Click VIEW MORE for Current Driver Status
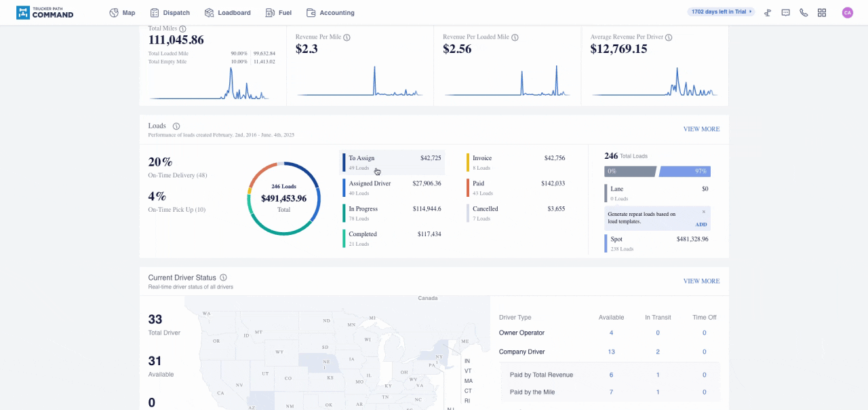The width and height of the screenshot is (868, 410). tap(701, 281)
